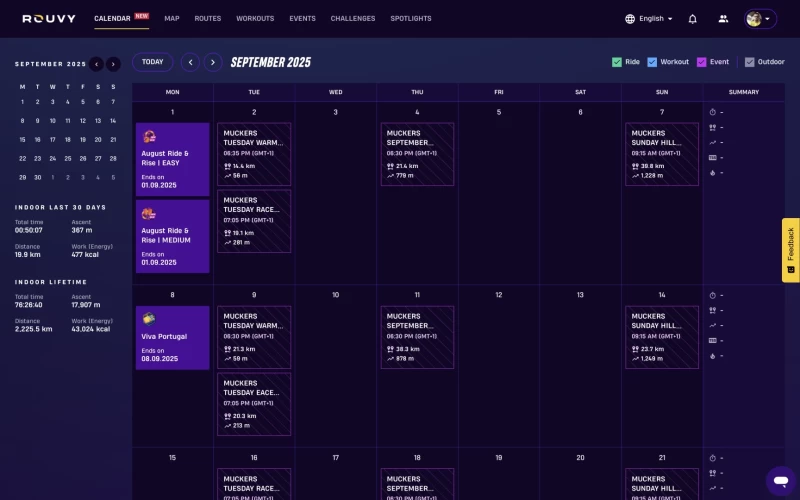800x500 pixels.
Task: Open August Ride & Rise EASY challenge card
Action: coord(172,159)
